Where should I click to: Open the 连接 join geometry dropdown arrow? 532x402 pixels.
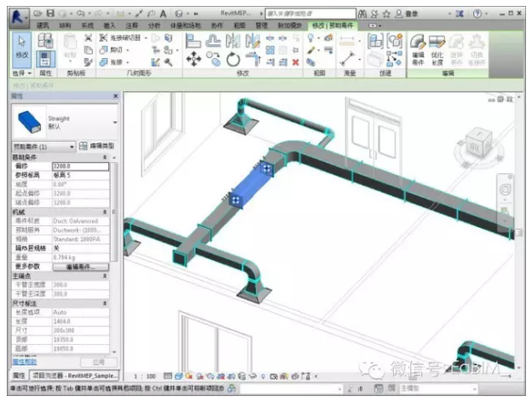pyautogui.click(x=128, y=62)
